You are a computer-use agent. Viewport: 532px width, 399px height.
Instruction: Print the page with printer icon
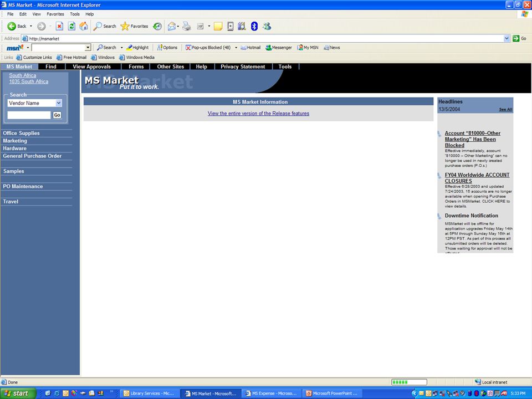pyautogui.click(x=187, y=26)
